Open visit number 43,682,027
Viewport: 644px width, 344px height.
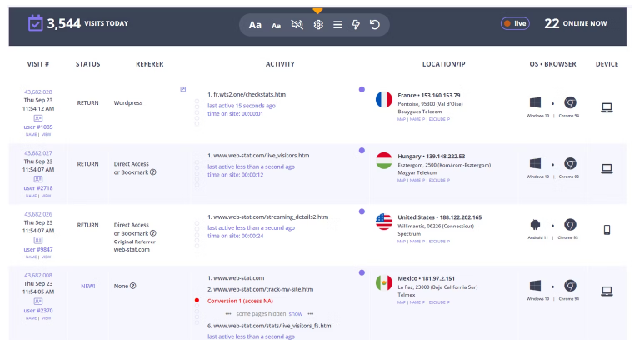click(38, 153)
